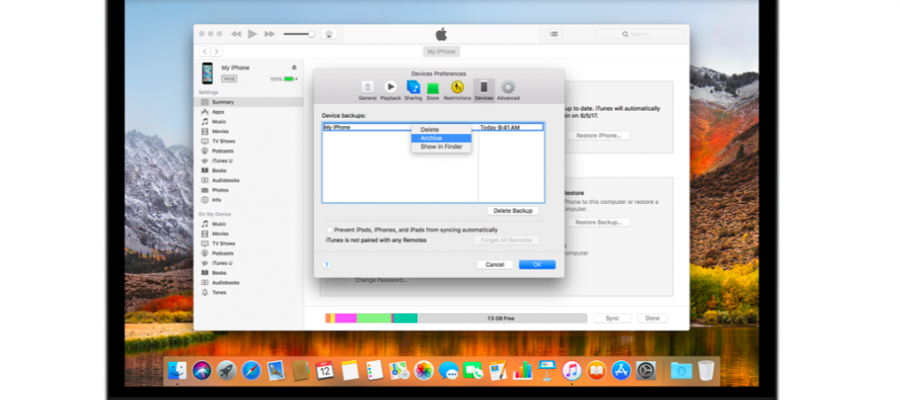This screenshot has height=400, width=900.
Task: Select Apps in the Settings sidebar
Action: coord(249,112)
